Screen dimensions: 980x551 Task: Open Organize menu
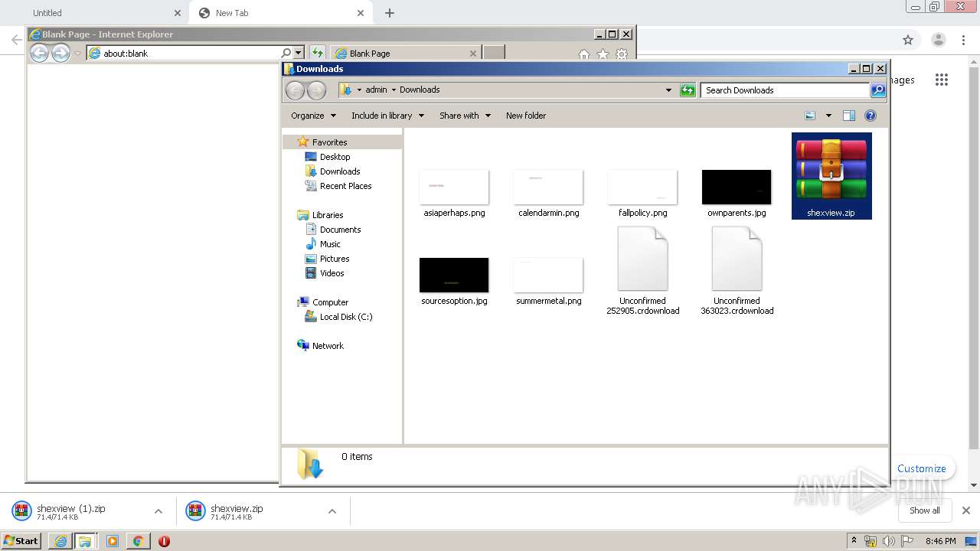tap(313, 116)
